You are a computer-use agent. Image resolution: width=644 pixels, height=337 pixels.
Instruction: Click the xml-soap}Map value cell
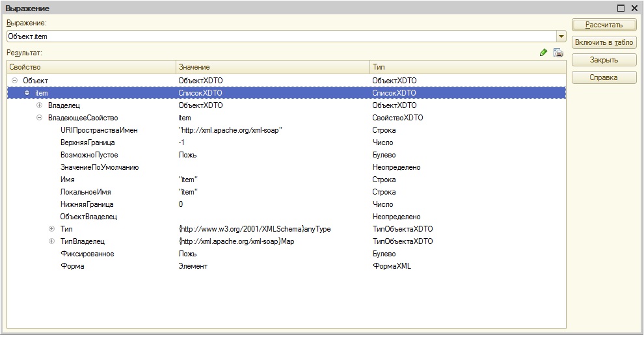point(237,241)
